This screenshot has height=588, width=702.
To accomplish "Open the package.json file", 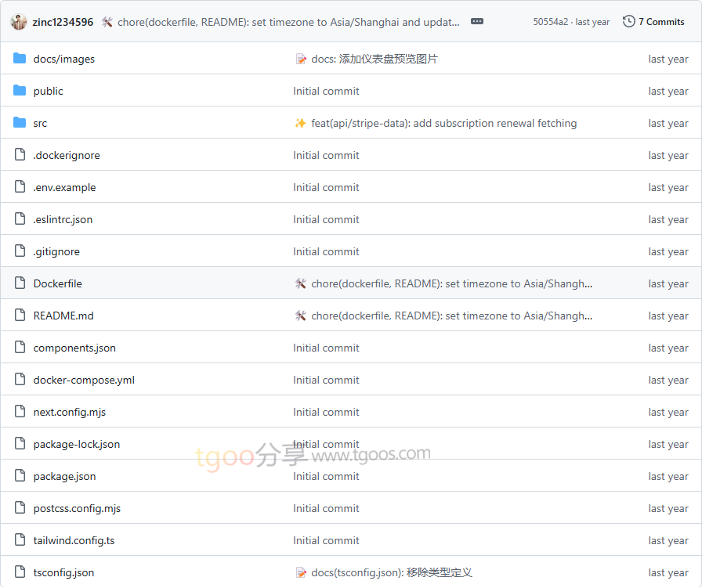I will [64, 477].
